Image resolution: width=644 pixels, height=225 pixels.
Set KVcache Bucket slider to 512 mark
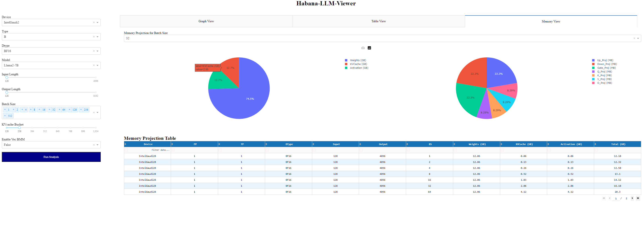click(45, 128)
